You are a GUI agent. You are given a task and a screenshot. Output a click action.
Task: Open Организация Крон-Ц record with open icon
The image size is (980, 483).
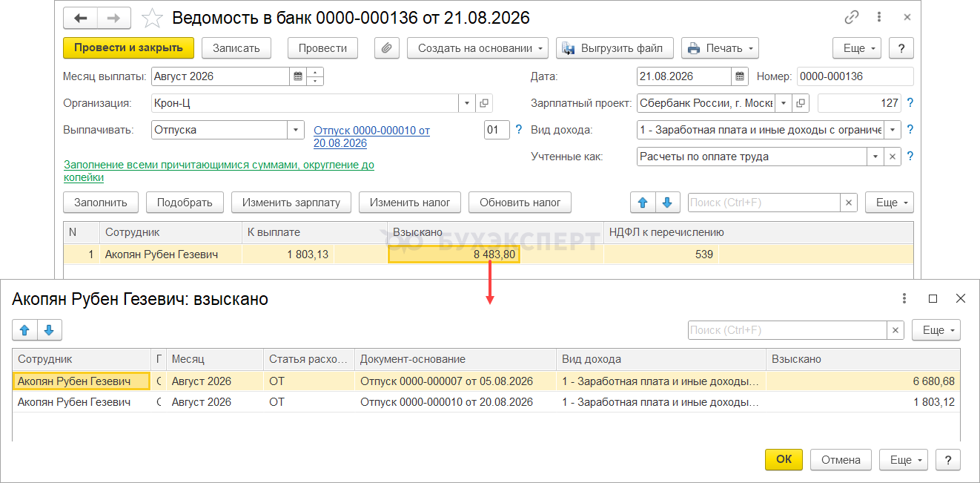point(484,103)
